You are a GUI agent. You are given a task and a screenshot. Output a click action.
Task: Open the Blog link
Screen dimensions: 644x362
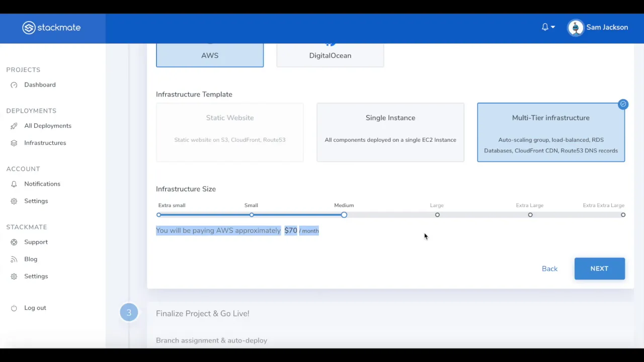(x=31, y=259)
